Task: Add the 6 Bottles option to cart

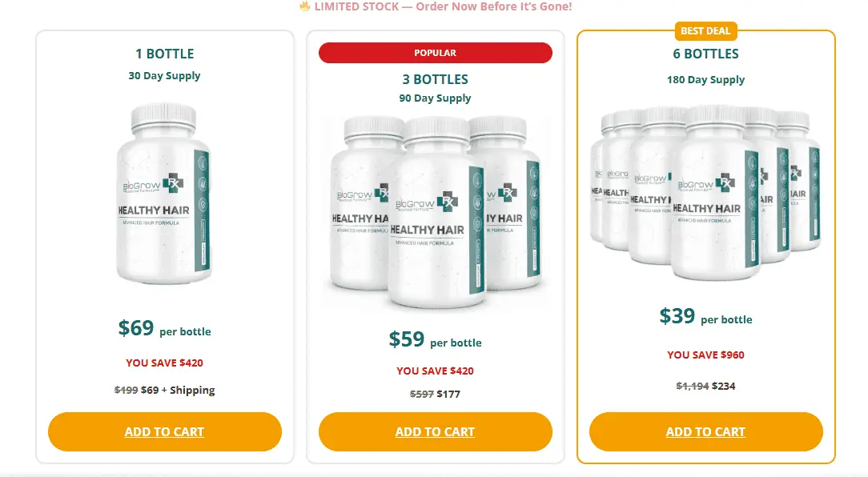Action: [x=705, y=431]
